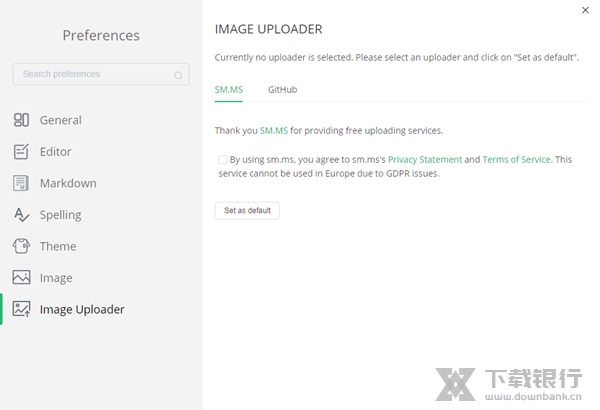
Task: Click the Image picture icon
Action: tap(21, 278)
